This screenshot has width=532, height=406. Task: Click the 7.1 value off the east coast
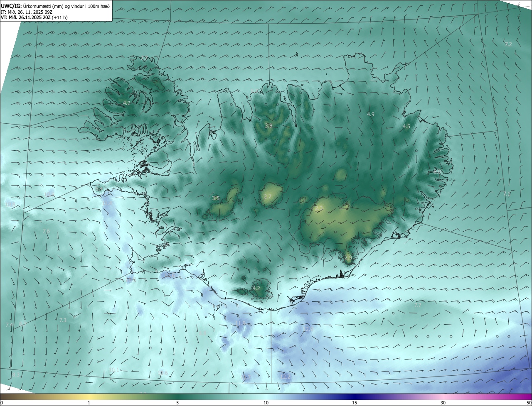click(507, 194)
